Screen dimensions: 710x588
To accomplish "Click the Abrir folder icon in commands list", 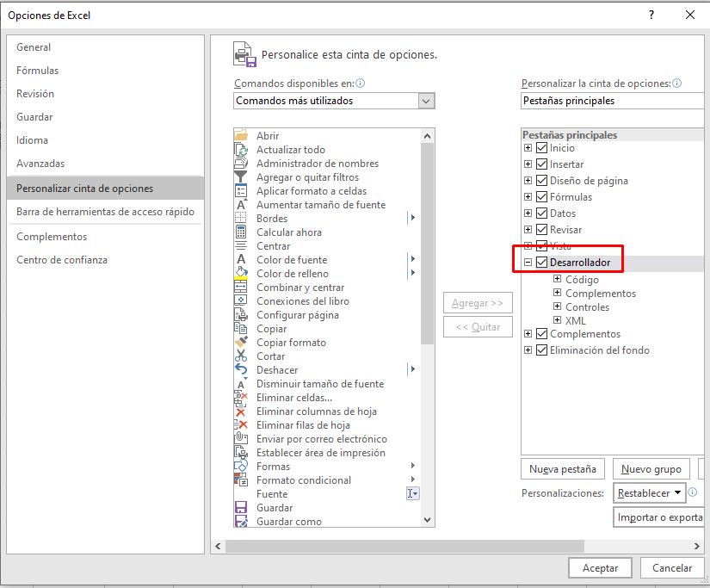I will 241,136.
